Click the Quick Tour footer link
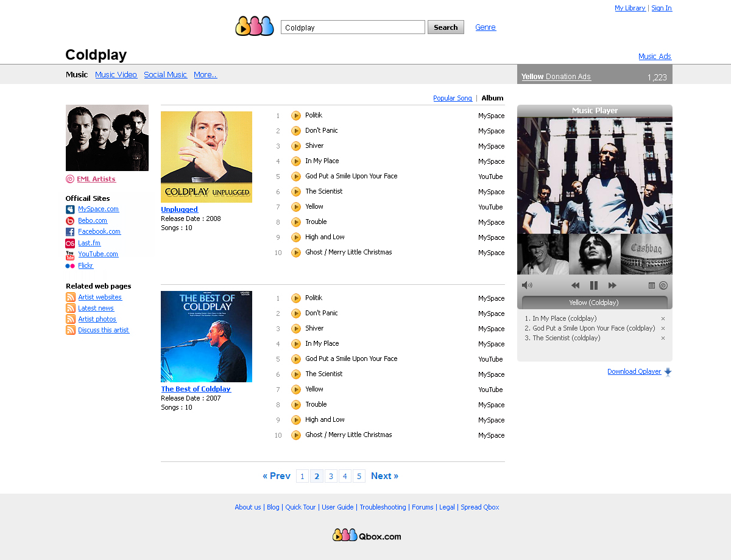This screenshot has height=560, width=731. pos(300,507)
